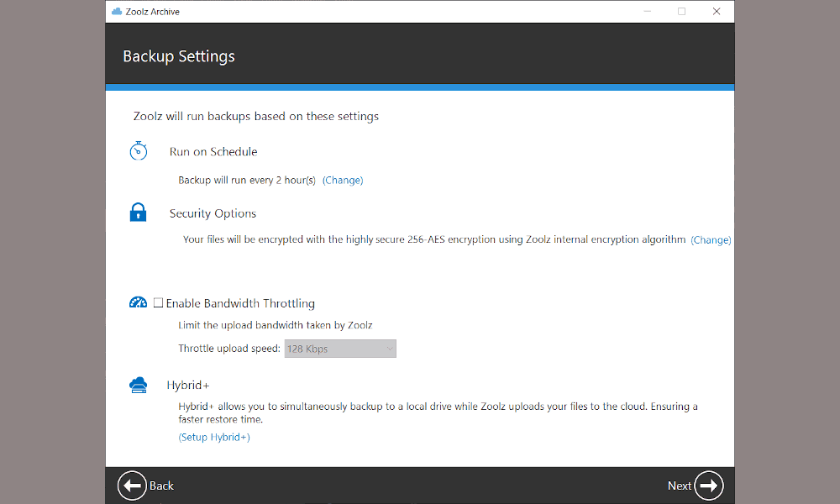Click the 'Throttle upload speed:' label
Screen dimensions: 840x504
pos(229,348)
